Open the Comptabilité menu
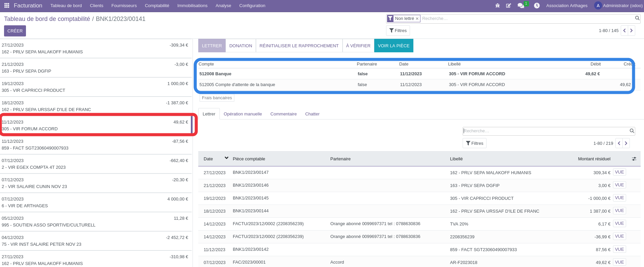 point(157,5)
